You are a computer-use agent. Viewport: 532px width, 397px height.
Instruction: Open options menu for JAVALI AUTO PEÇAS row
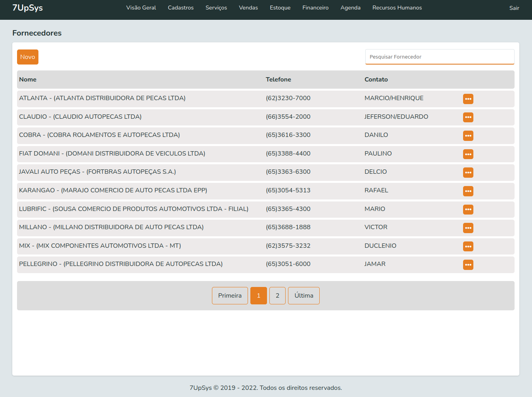pyautogui.click(x=468, y=173)
